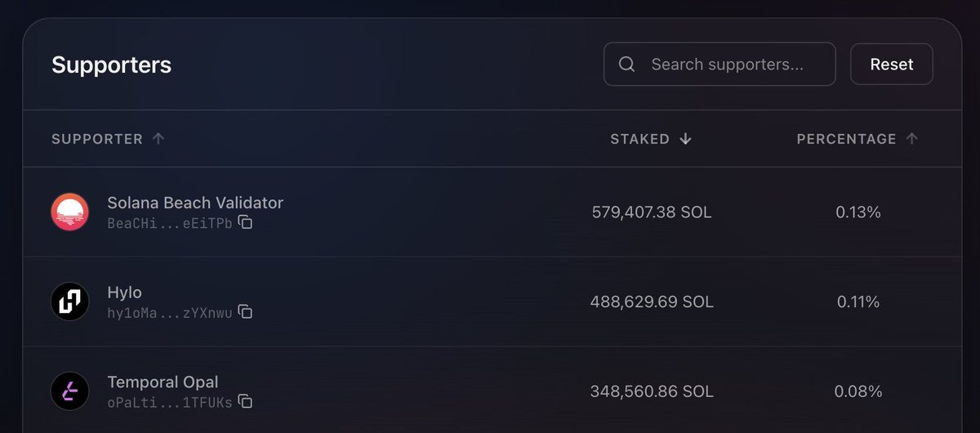
Task: Toggle Staked descending sort arrow
Action: (x=685, y=139)
